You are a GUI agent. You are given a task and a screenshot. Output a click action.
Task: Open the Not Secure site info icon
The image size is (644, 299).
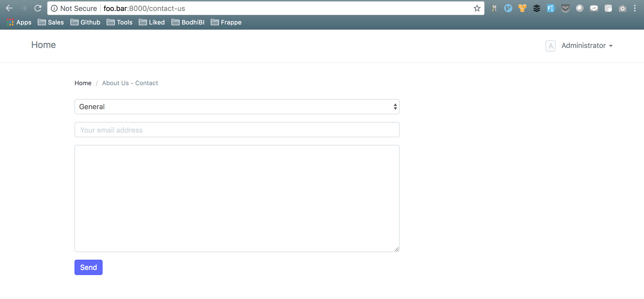click(x=54, y=8)
